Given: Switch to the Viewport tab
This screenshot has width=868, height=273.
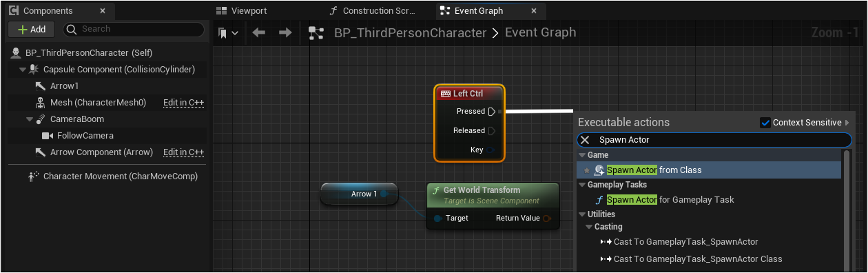Looking at the screenshot, I should click(x=242, y=11).
